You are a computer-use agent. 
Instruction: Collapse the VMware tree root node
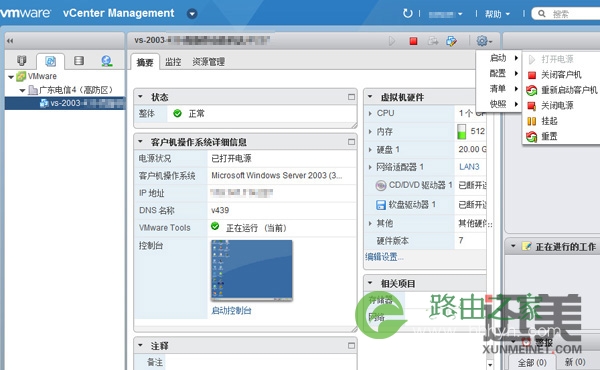click(11, 77)
